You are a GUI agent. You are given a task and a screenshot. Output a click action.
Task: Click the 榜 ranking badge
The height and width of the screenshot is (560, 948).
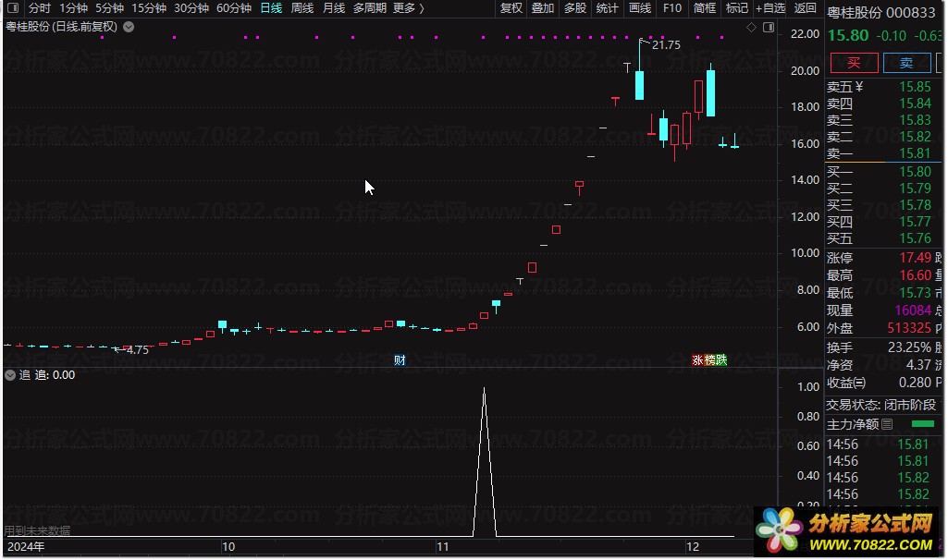(x=709, y=360)
